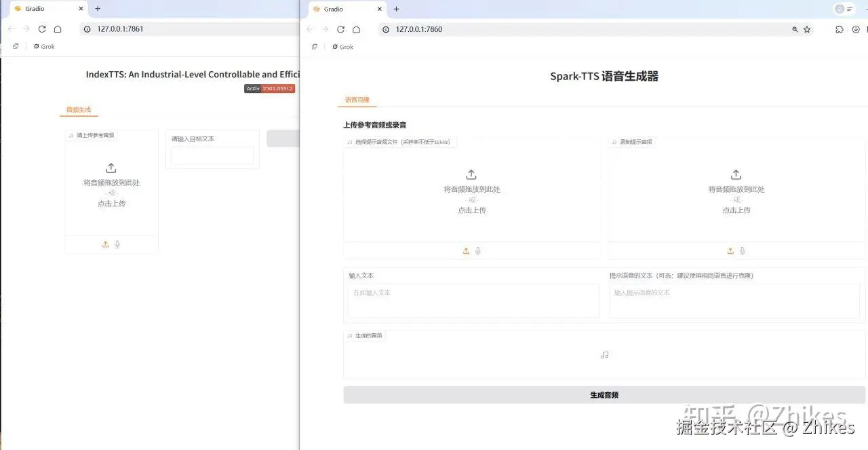This screenshot has width=868, height=450.
Task: Click the 127.0.0.1:7861 address bar
Action: [189, 29]
